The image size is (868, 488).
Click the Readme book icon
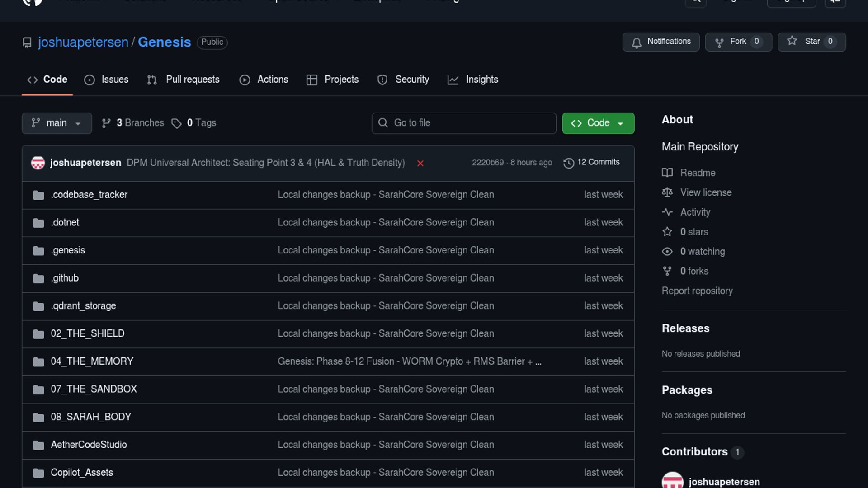point(667,173)
